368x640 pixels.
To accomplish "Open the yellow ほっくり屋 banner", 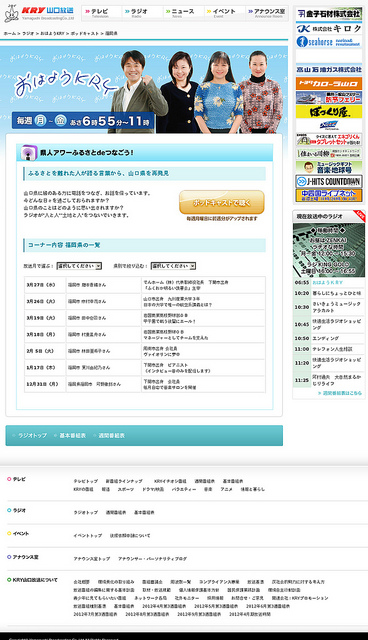I will point(329,111).
